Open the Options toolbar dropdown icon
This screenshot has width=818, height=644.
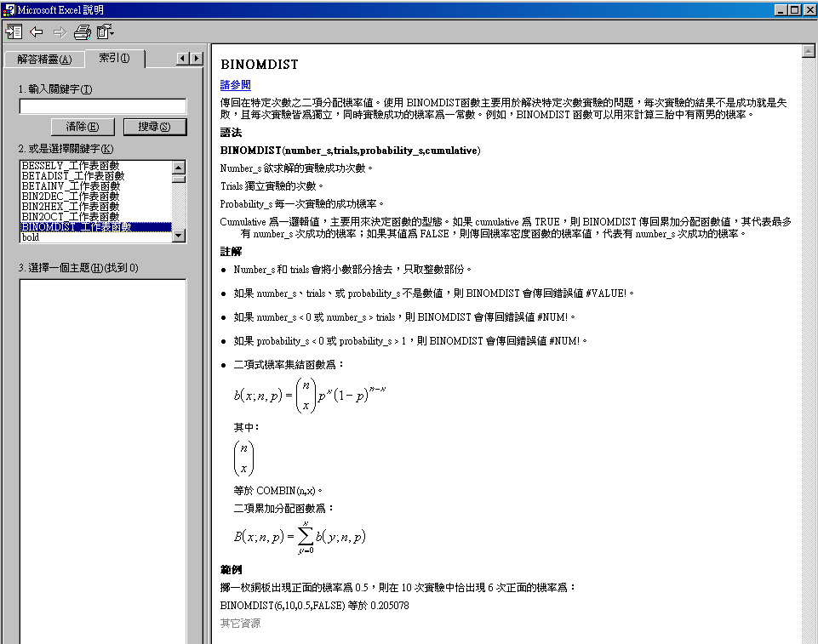(x=106, y=31)
